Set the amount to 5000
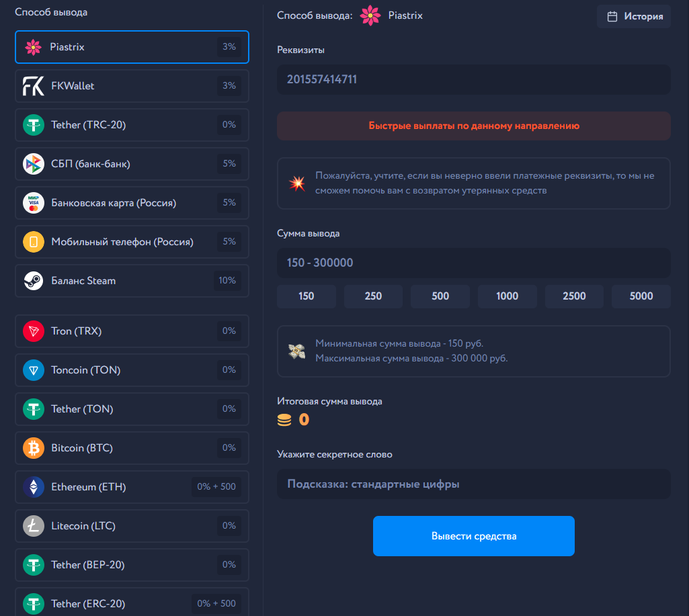The image size is (689, 616). [641, 296]
